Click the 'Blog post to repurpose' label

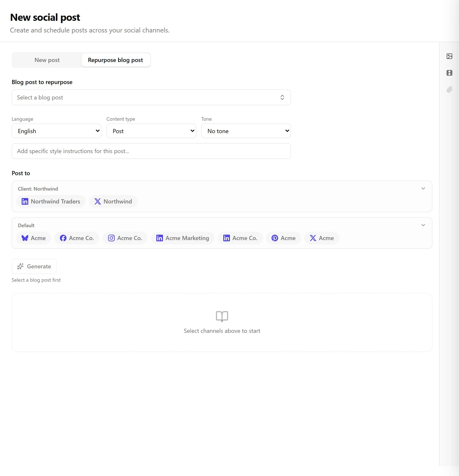click(x=42, y=82)
